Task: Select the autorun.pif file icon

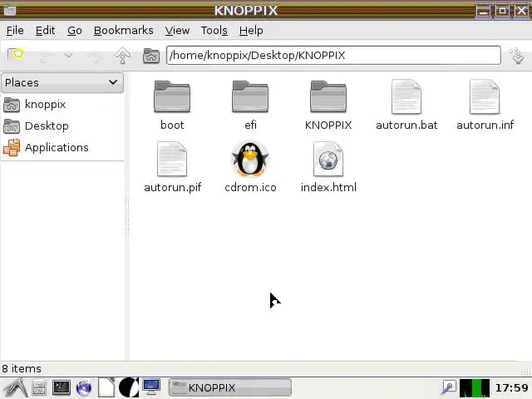Action: (172, 159)
